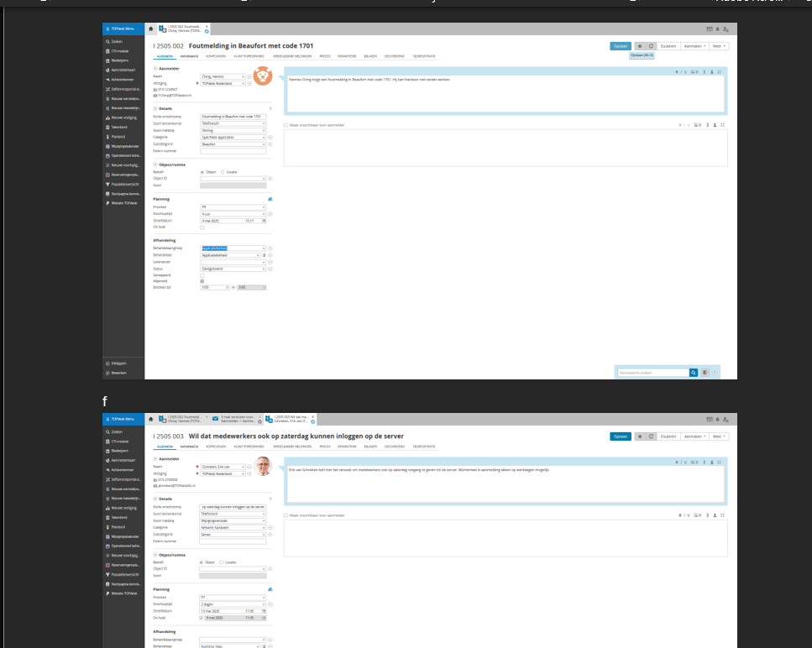The height and width of the screenshot is (648, 812).
Task: Click the Extern nummer field in incident 2505 002
Action: pyautogui.click(x=233, y=151)
